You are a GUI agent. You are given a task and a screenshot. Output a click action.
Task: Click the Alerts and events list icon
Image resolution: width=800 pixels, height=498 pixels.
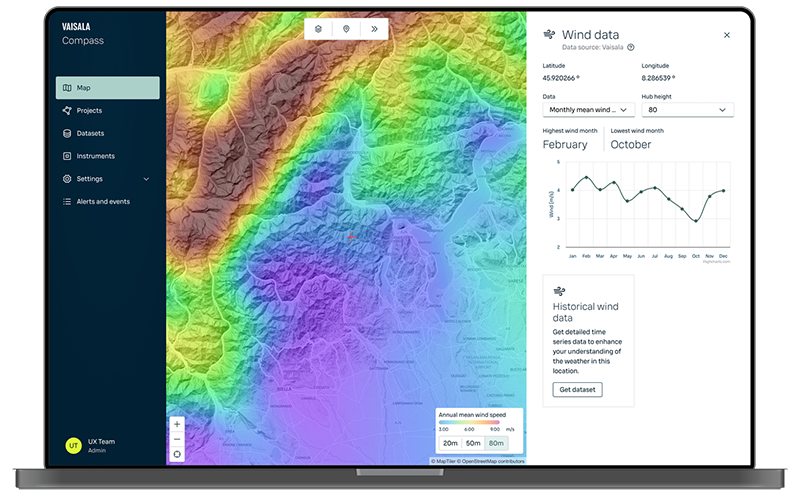click(67, 202)
